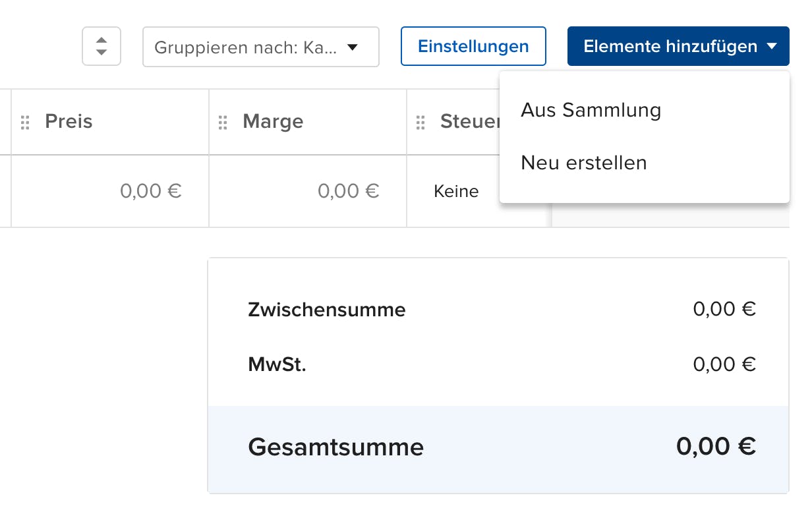The width and height of the screenshot is (812, 514).
Task: Click the MwSt. amount value
Action: 724,364
